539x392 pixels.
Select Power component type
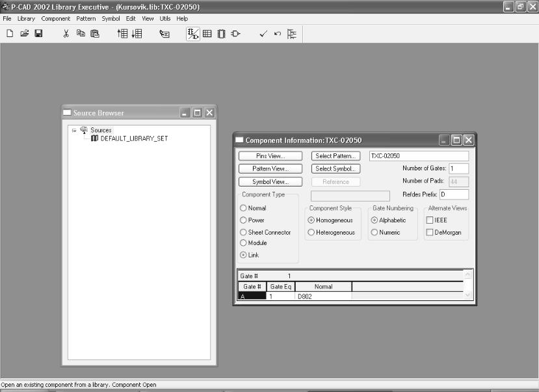click(x=243, y=220)
